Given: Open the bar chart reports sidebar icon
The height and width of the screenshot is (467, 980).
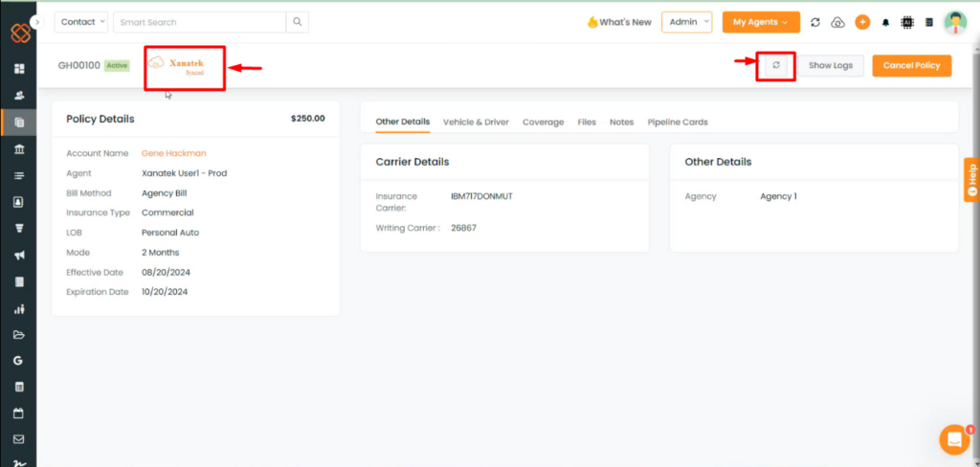Looking at the screenshot, I should coord(19,309).
